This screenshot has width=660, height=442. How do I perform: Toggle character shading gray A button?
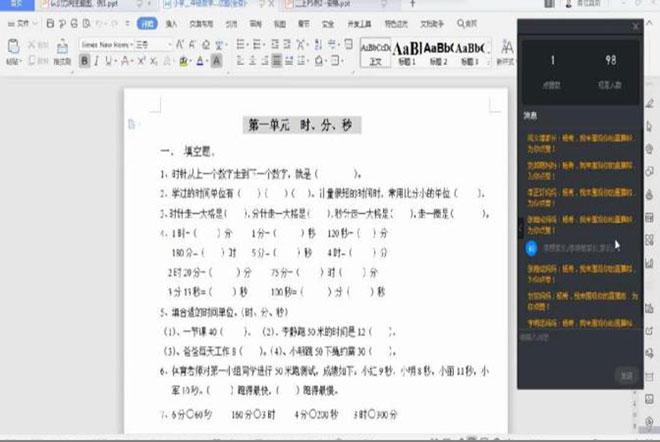[216, 61]
